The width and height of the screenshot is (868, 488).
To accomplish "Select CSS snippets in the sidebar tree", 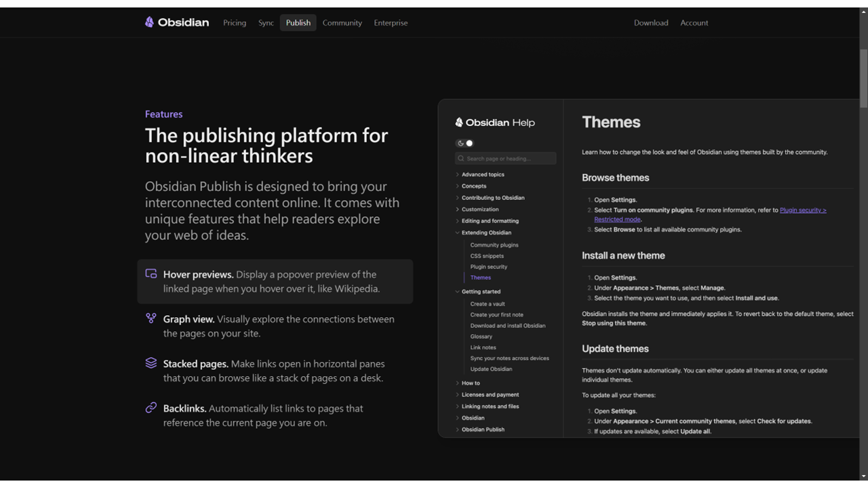I will pyautogui.click(x=487, y=256).
